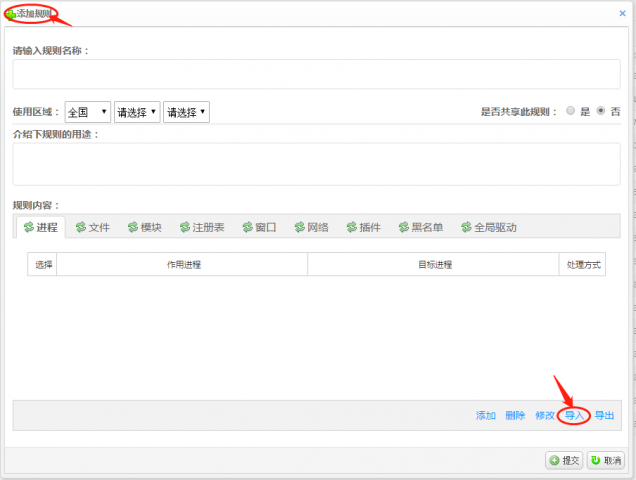Click the rule purpose description text area
This screenshot has height=480, width=636.
click(x=316, y=164)
